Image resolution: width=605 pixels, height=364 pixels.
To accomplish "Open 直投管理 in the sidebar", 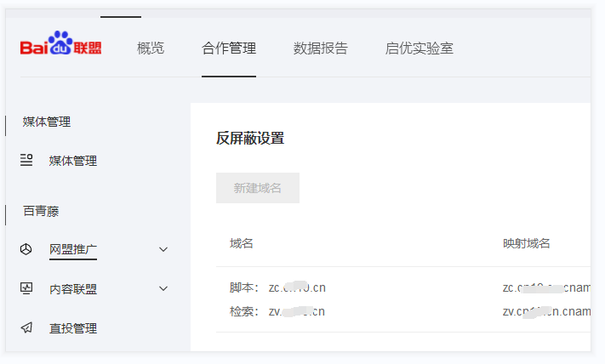I will click(73, 328).
